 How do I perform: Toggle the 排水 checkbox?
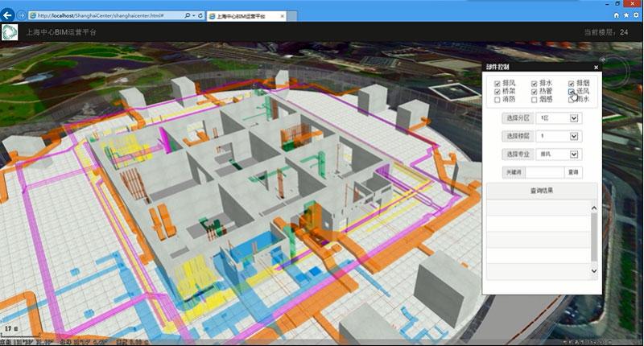pos(534,84)
